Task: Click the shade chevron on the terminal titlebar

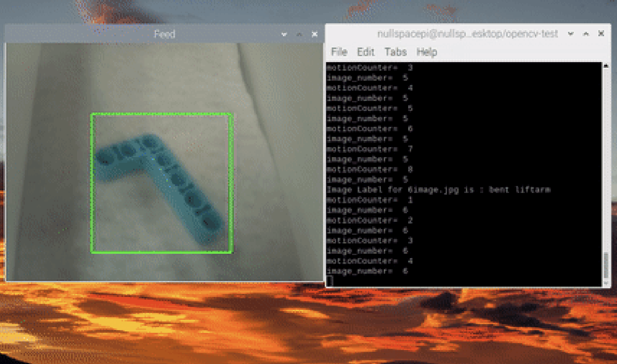Action: 571,34
